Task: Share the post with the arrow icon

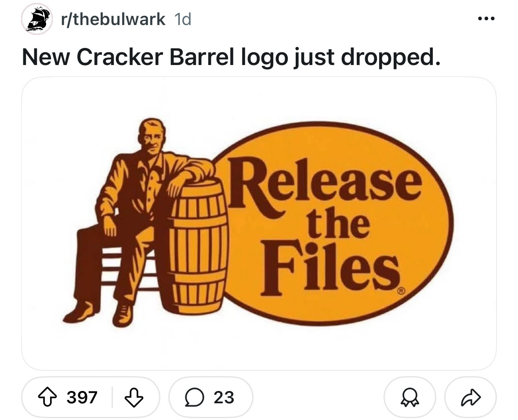Action: point(471,397)
